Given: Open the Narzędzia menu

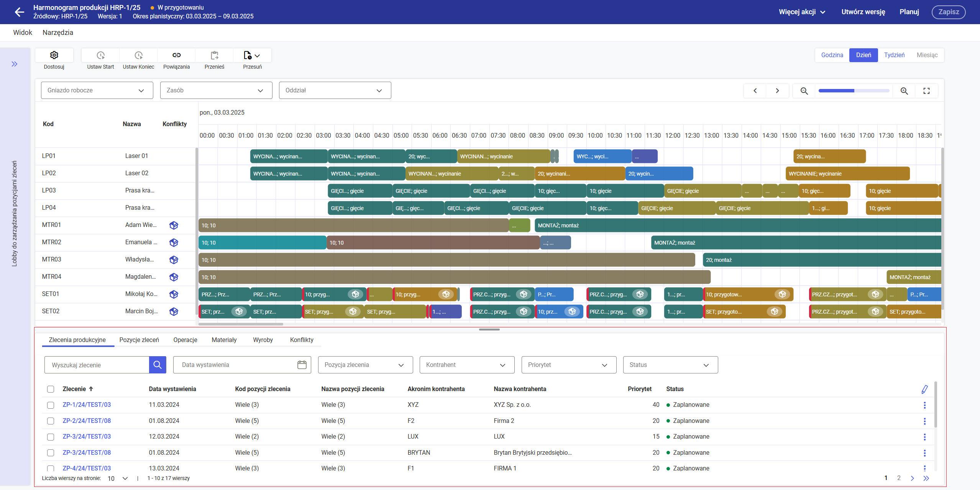Looking at the screenshot, I should point(57,33).
